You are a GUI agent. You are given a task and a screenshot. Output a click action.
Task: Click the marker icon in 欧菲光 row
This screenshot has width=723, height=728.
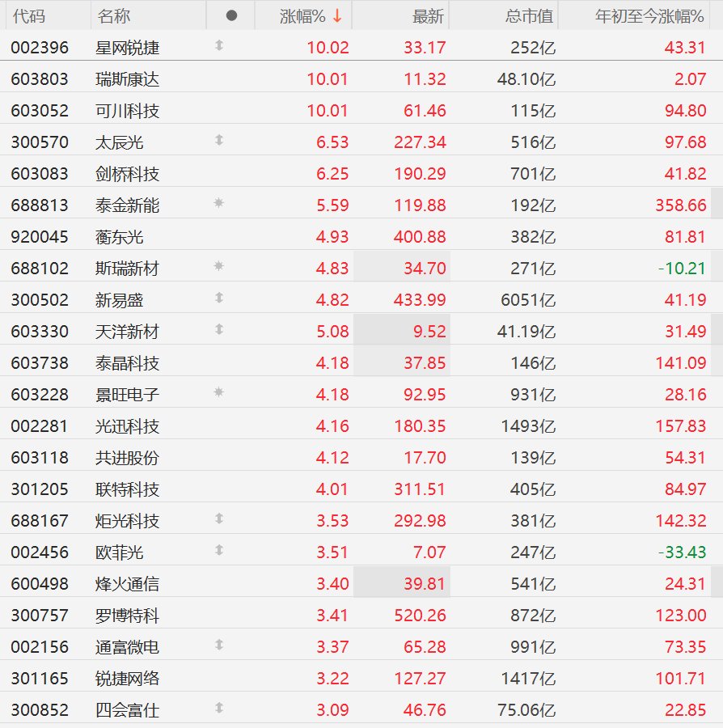219,551
